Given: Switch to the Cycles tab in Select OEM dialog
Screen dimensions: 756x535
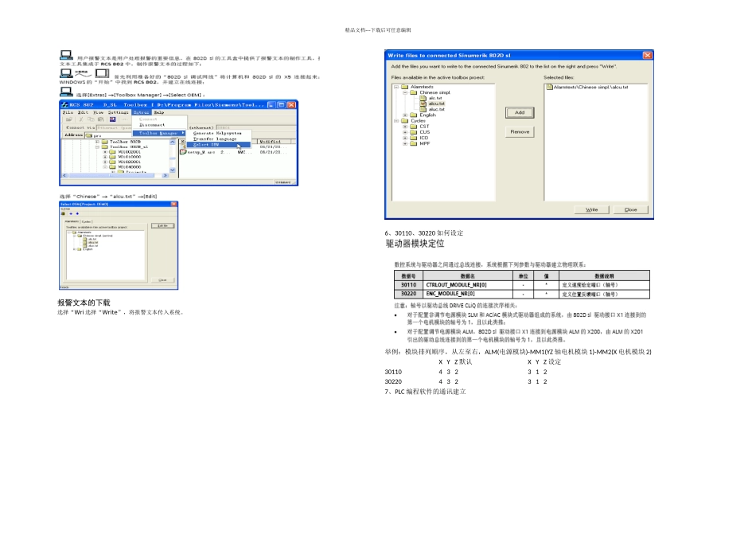Looking at the screenshot, I should [86, 221].
